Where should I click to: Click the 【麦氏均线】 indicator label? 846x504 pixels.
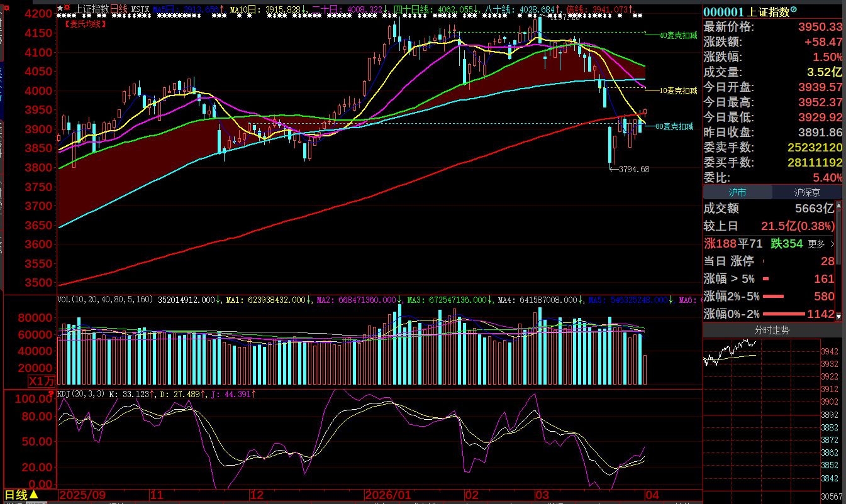tap(86, 23)
